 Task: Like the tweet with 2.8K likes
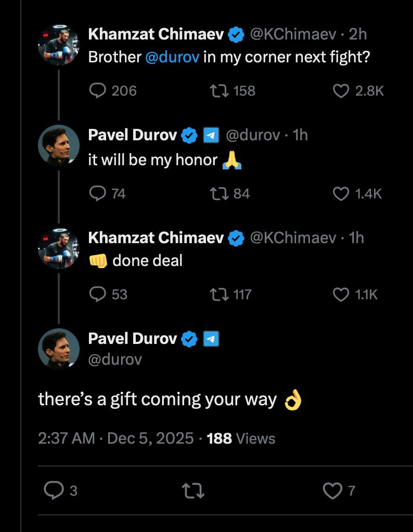341,91
